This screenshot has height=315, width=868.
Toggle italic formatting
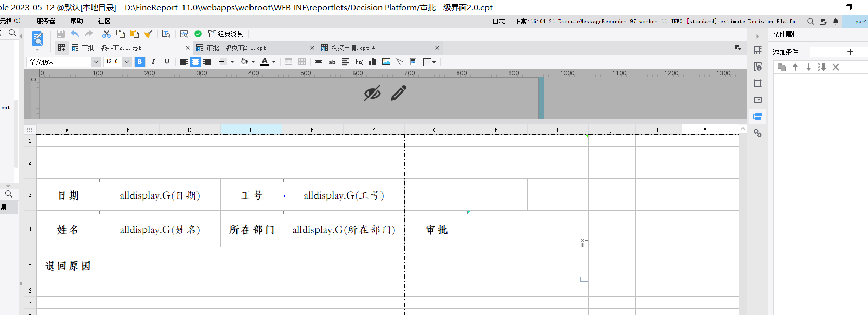[153, 62]
